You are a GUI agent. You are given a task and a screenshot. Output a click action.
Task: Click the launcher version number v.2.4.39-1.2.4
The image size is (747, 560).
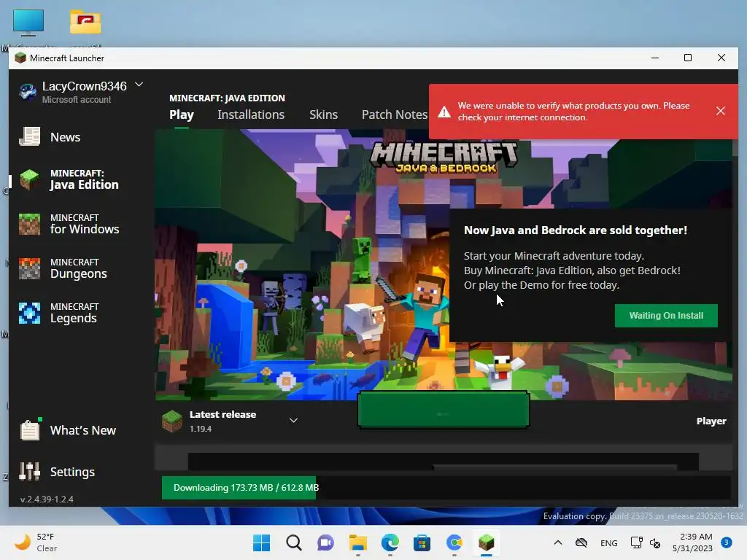[x=47, y=499]
